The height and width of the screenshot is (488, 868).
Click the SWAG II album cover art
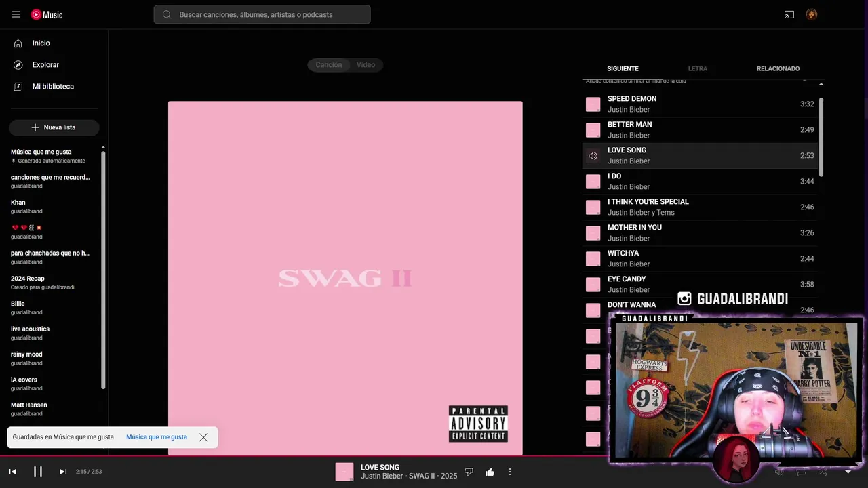pyautogui.click(x=345, y=279)
